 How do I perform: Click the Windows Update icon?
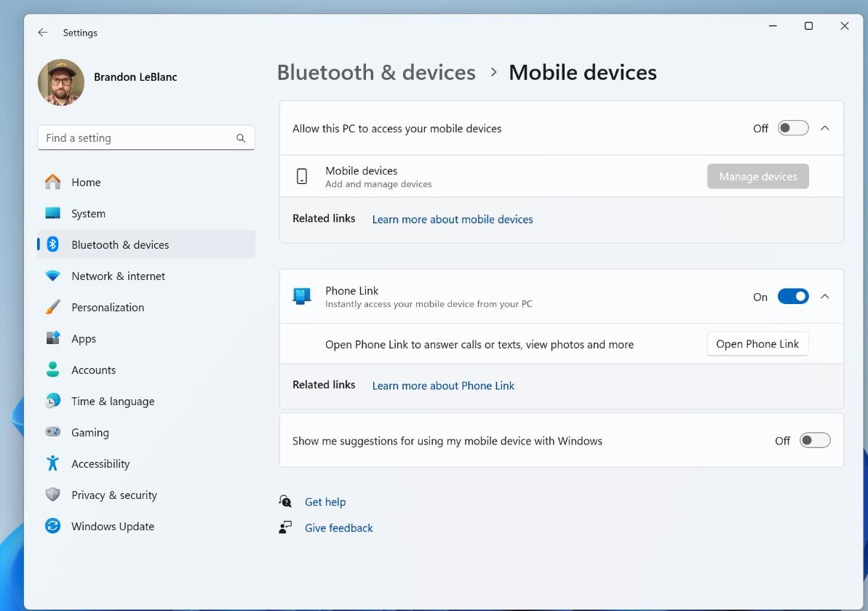[52, 526]
